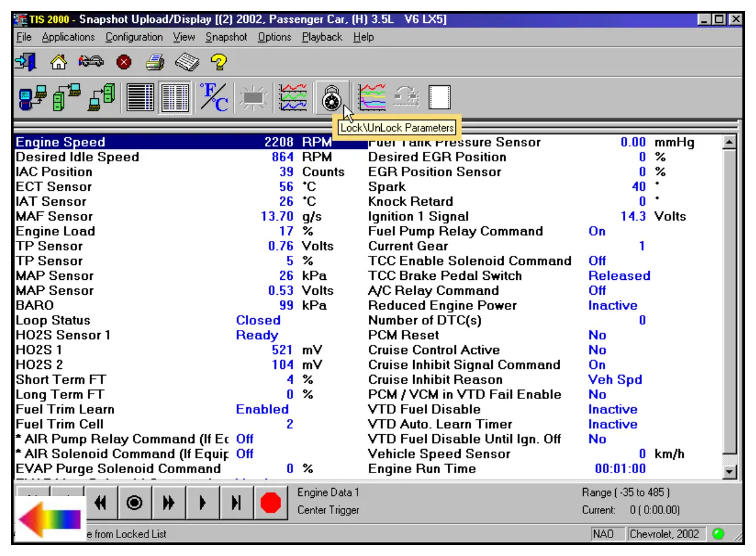
Task: Switch to single-column data list view
Action: point(140,98)
